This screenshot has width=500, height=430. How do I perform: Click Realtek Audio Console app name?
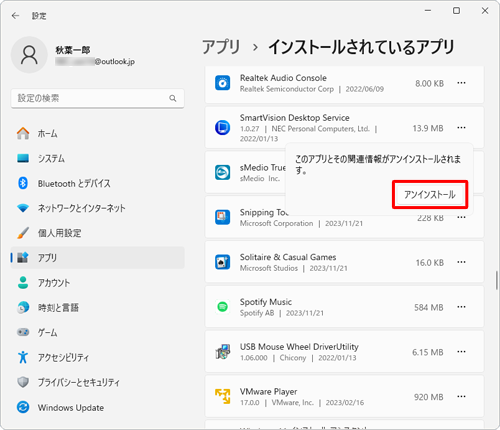[x=283, y=78]
